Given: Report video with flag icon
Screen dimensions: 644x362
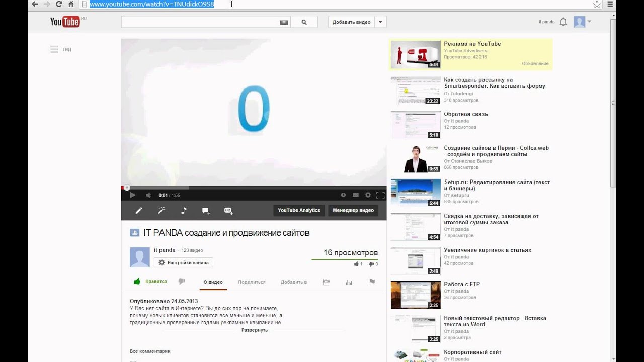Looking at the screenshot, I should point(372,282).
